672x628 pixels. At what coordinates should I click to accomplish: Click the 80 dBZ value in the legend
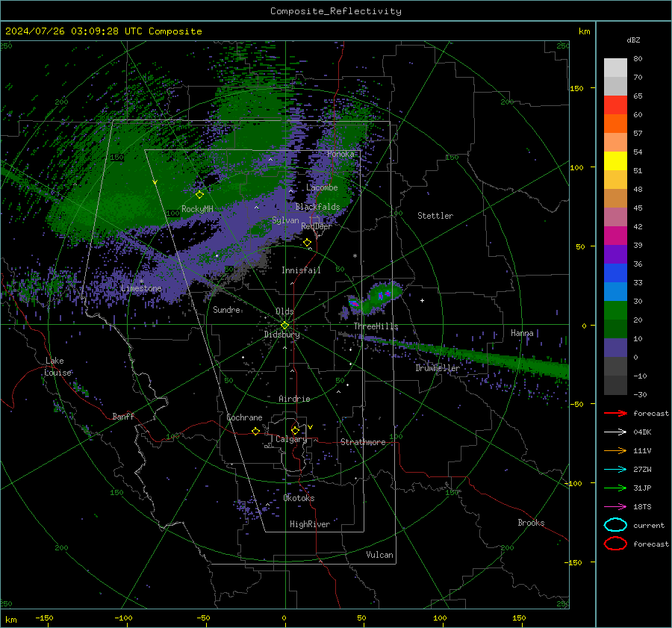coord(638,59)
